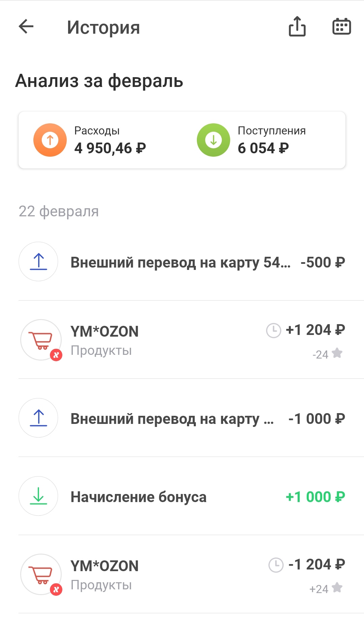
Task: Tap cart icon of +1 204 ₽ YM*OZON
Action: click(41, 340)
